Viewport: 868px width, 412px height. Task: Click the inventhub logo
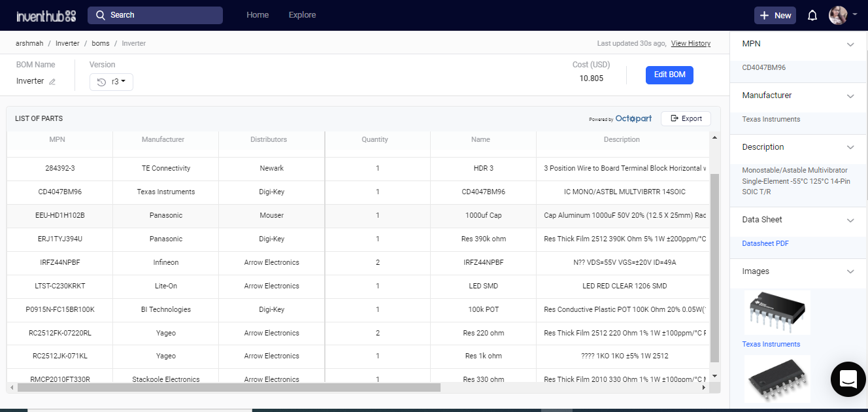pyautogui.click(x=46, y=15)
